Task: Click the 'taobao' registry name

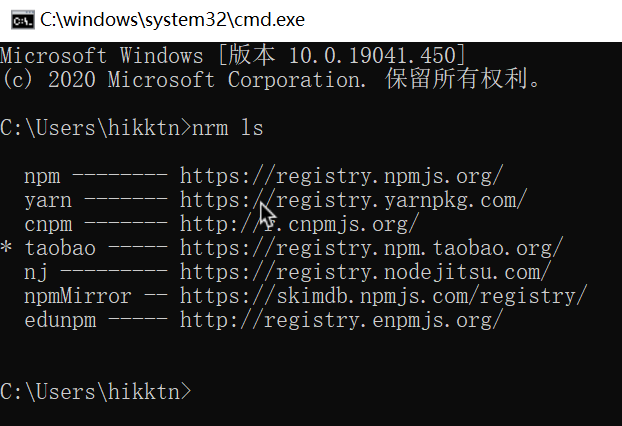Action: pos(60,248)
